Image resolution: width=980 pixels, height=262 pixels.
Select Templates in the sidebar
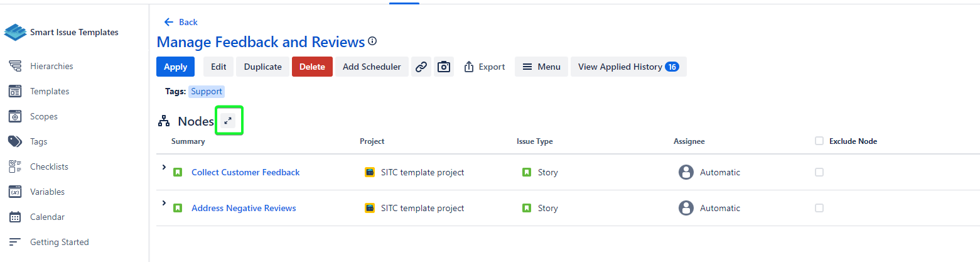pyautogui.click(x=50, y=91)
